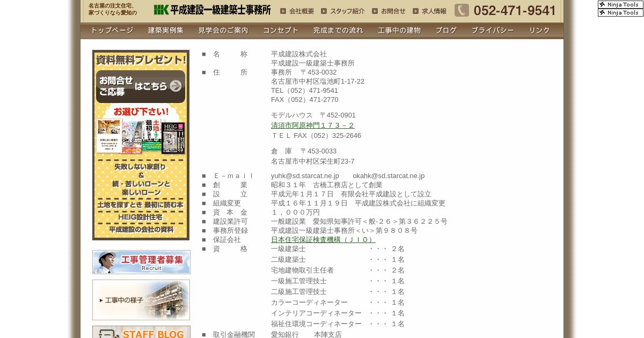Click the upper Ninja Tools badge

click(x=620, y=4)
